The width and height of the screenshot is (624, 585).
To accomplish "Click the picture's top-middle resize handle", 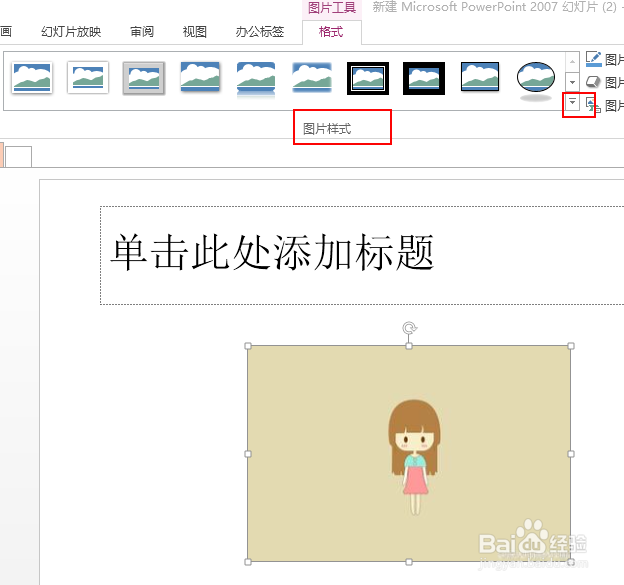I will [x=409, y=346].
